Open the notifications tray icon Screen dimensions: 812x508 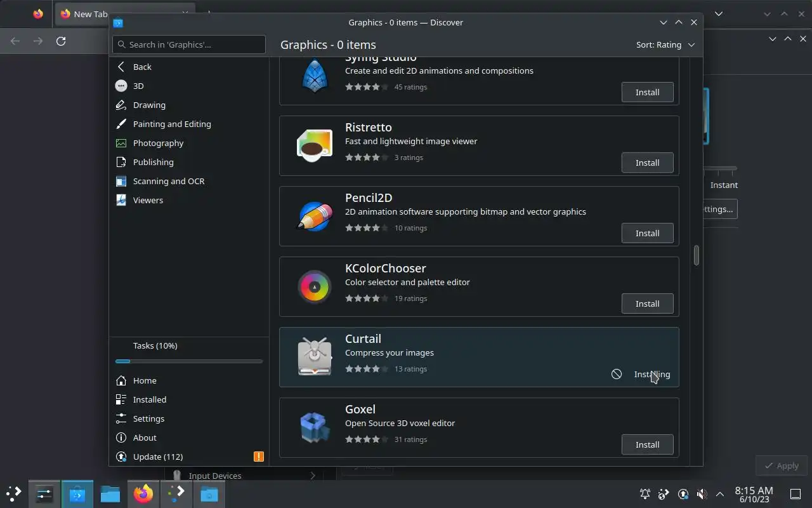coord(645,493)
